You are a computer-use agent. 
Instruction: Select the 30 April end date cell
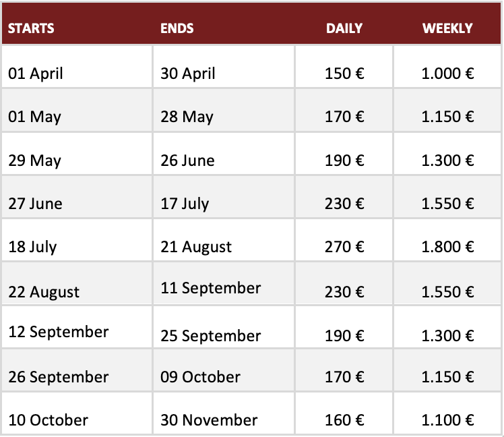click(x=188, y=73)
